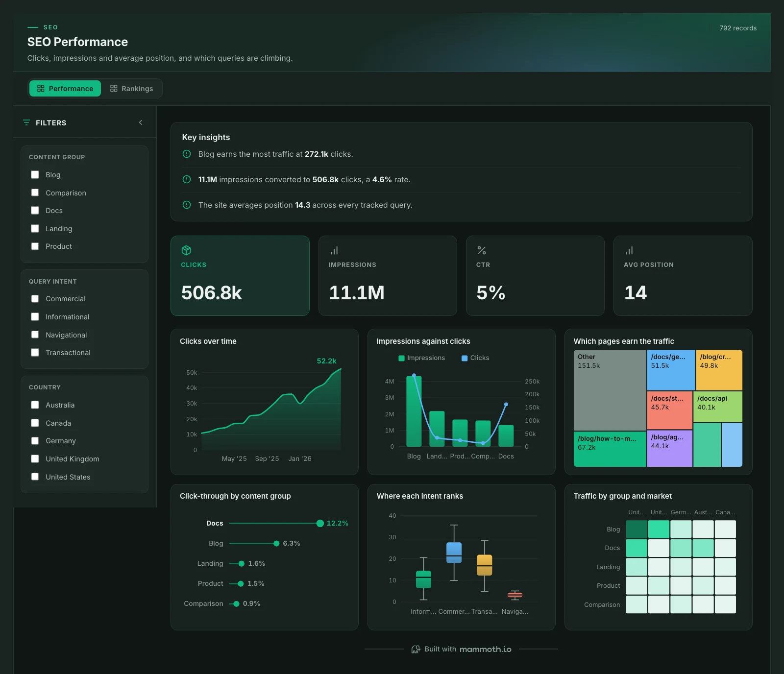The image size is (784, 674).
Task: Click the first Landing row heatmap cell
Action: 637,567
